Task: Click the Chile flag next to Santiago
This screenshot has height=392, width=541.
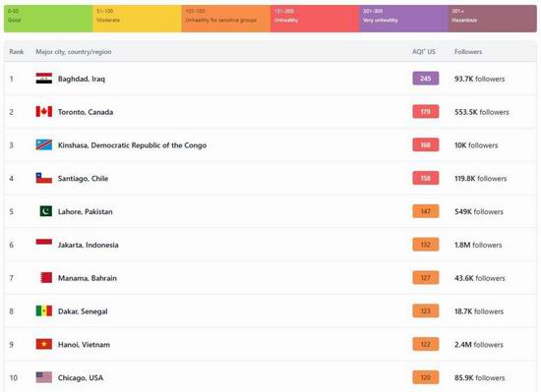Action: coord(44,178)
